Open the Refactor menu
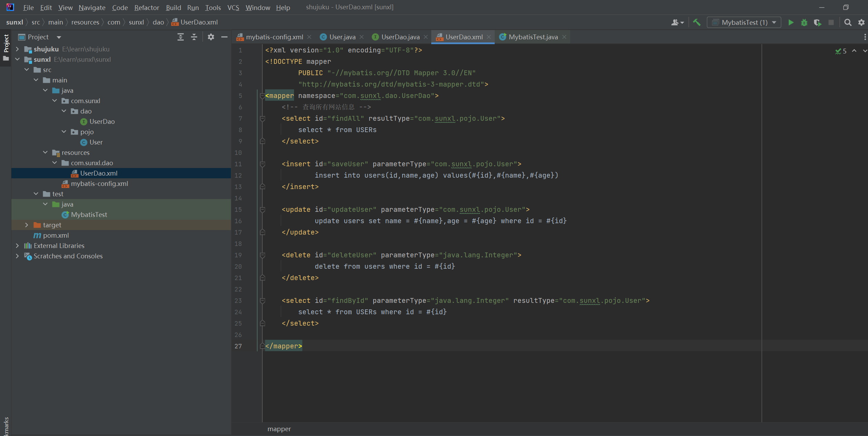This screenshot has height=436, width=868. 147,7
